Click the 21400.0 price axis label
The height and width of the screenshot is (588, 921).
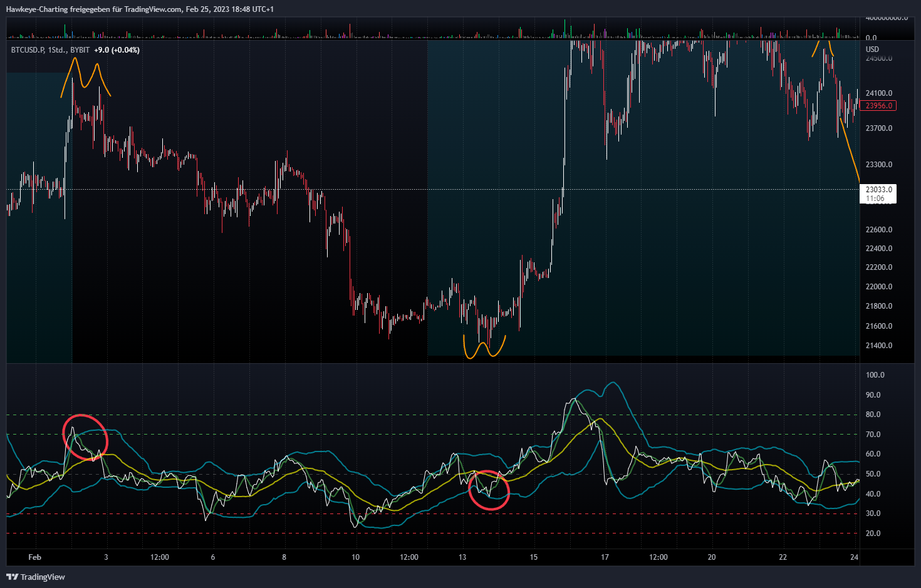point(878,346)
